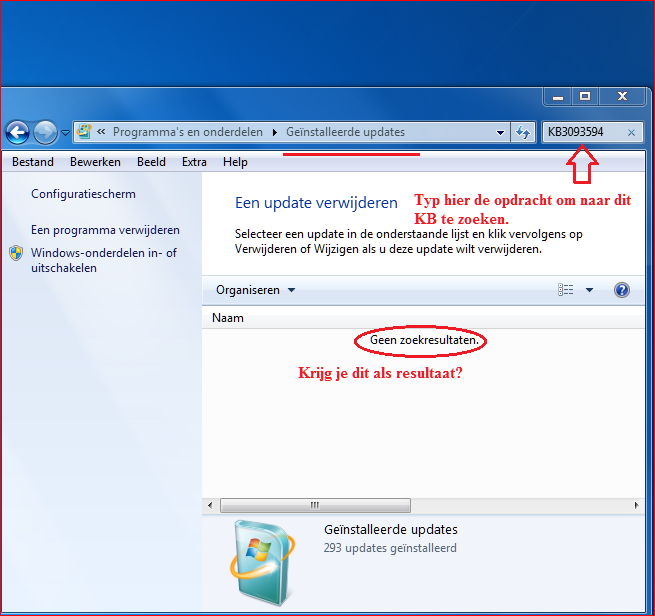The image size is (655, 616).
Task: Click the Back navigation arrow
Action: [17, 132]
